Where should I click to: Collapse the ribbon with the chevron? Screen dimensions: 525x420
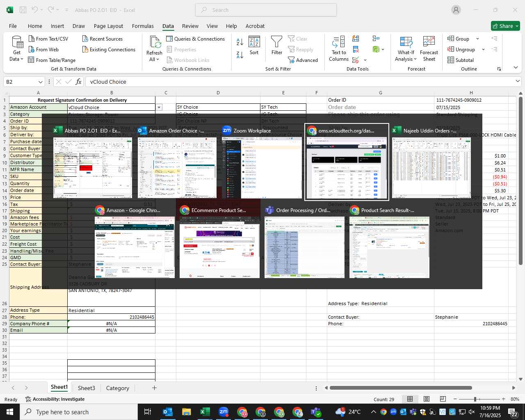click(x=516, y=68)
